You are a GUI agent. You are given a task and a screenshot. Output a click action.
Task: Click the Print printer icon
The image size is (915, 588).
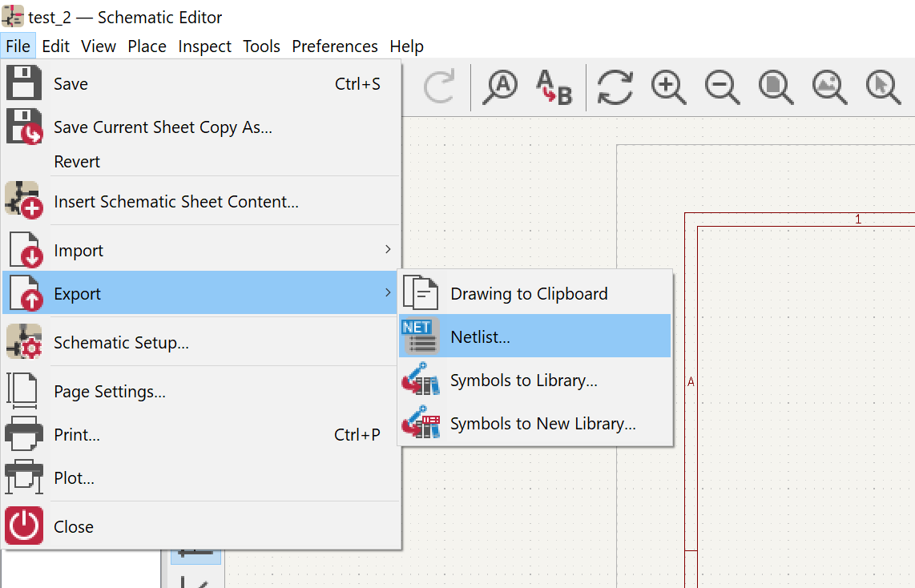coord(24,433)
